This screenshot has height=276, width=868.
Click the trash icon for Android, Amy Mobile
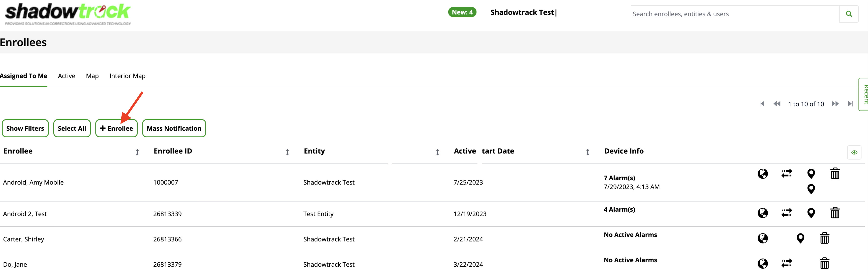pos(835,174)
